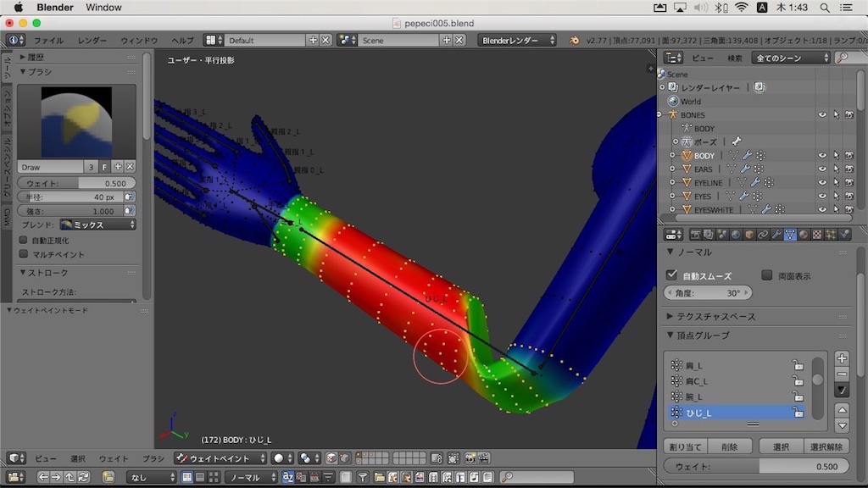Image resolution: width=868 pixels, height=488 pixels.
Task: Open the 全てのシーン outliner dropdown
Action: (x=791, y=58)
